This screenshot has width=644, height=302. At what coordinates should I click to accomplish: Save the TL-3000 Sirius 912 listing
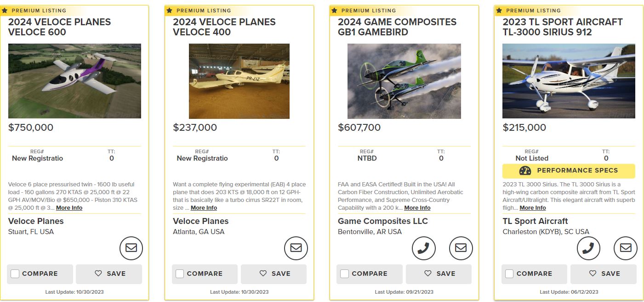click(604, 274)
